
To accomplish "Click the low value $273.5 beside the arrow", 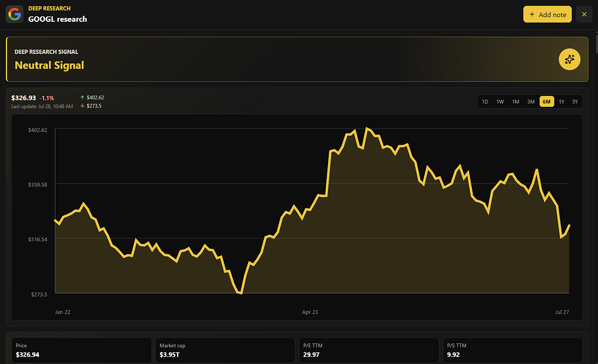I will click(94, 106).
